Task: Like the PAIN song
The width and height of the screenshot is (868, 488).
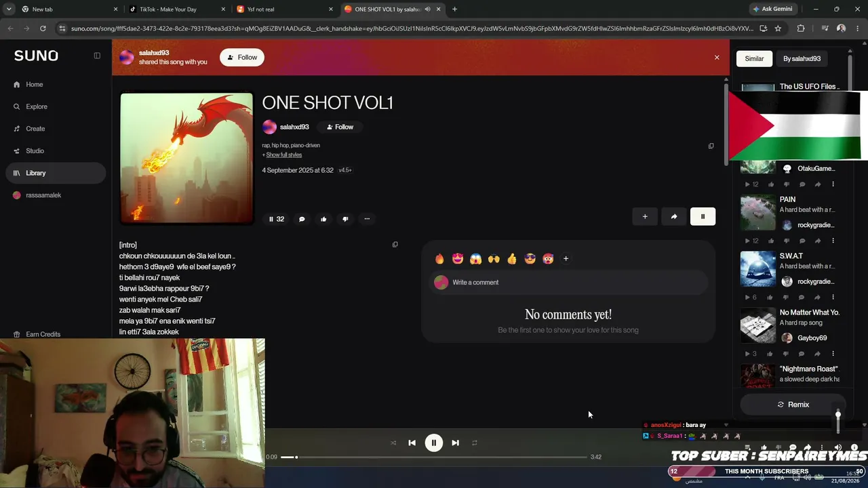Action: pyautogui.click(x=770, y=241)
